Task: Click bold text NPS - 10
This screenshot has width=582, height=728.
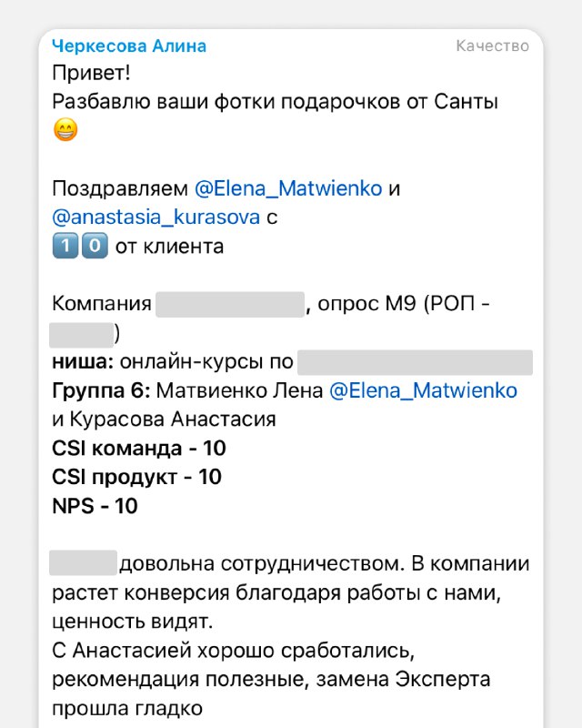Action: [95, 506]
